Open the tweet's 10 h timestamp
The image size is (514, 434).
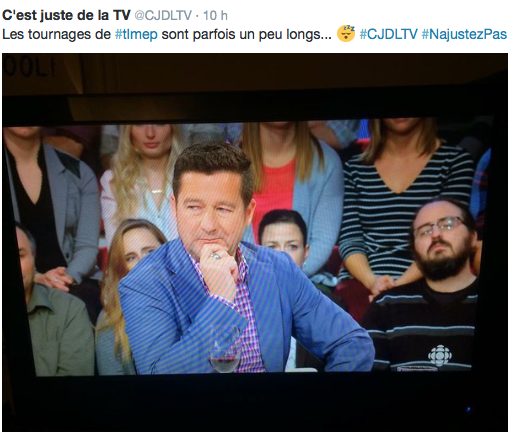[x=215, y=15]
